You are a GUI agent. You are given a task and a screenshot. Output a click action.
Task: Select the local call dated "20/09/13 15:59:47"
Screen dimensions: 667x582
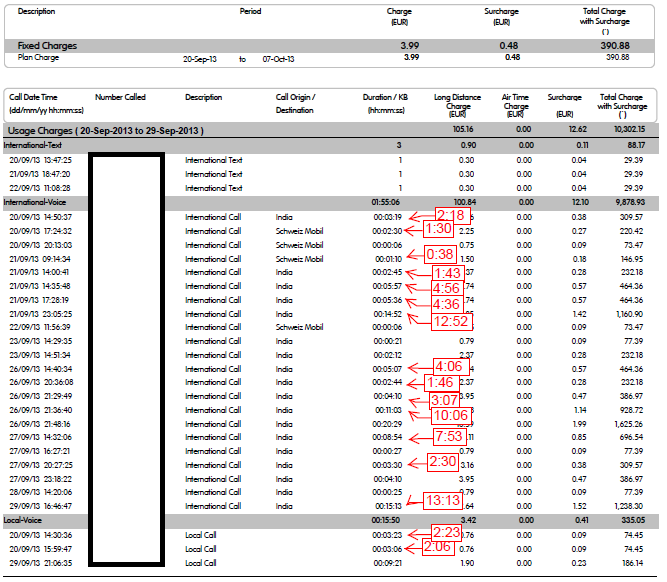(40, 549)
